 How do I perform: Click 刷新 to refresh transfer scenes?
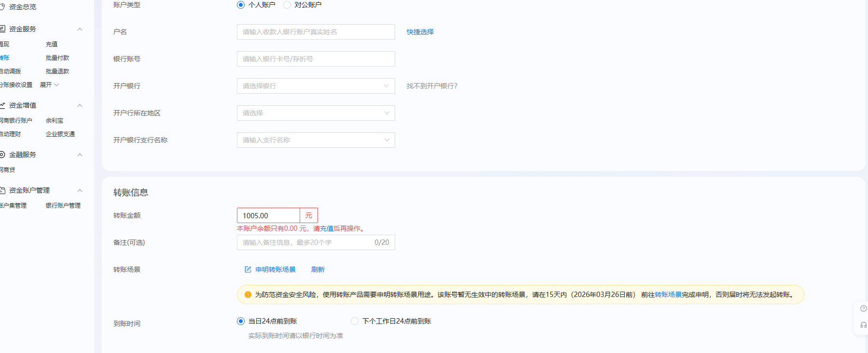(x=318, y=269)
